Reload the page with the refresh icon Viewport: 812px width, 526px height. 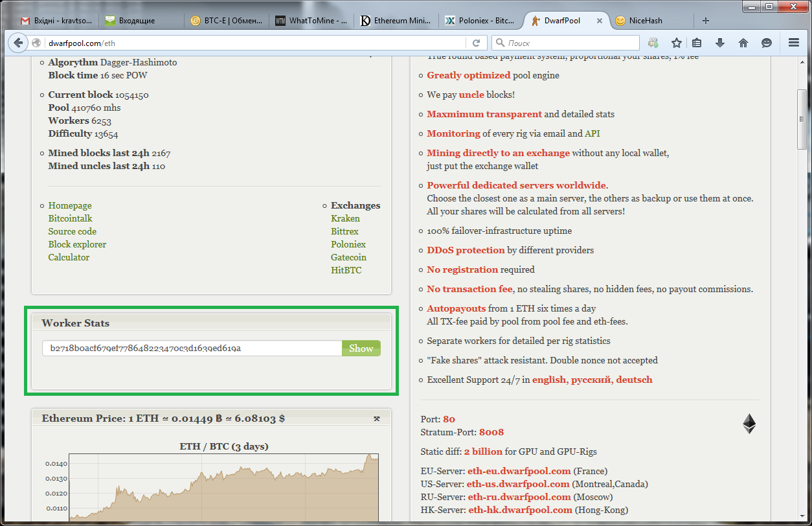click(x=476, y=43)
